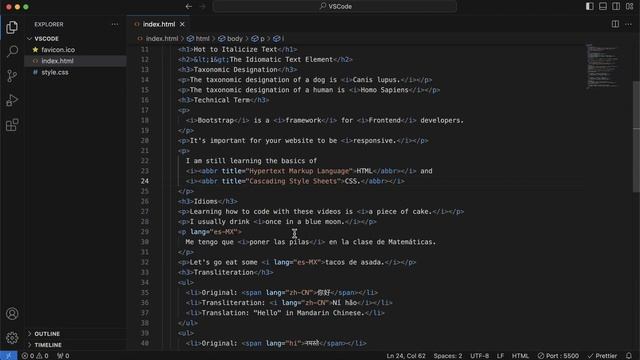The image size is (640, 360).
Task: Change language mode HTML
Action: (520, 356)
